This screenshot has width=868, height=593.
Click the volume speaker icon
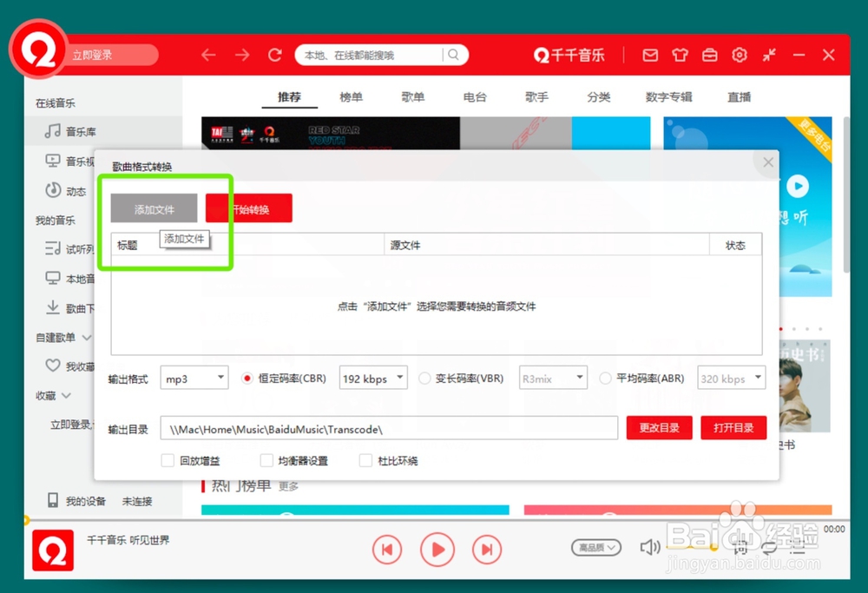point(650,548)
